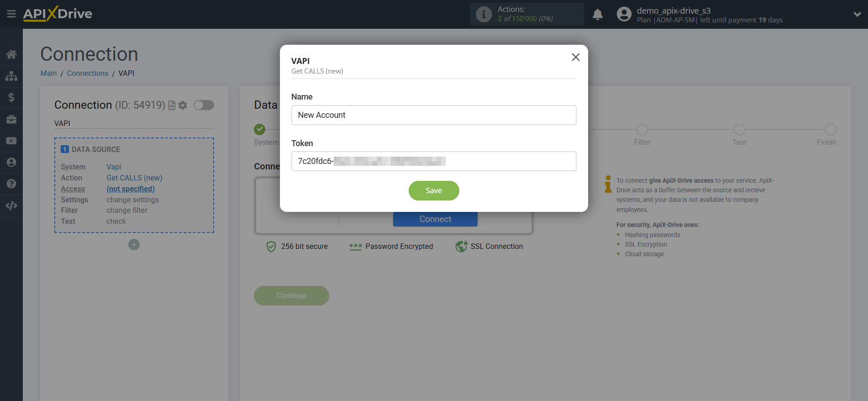Open the user profile sidebar icon

pyautogui.click(x=11, y=162)
